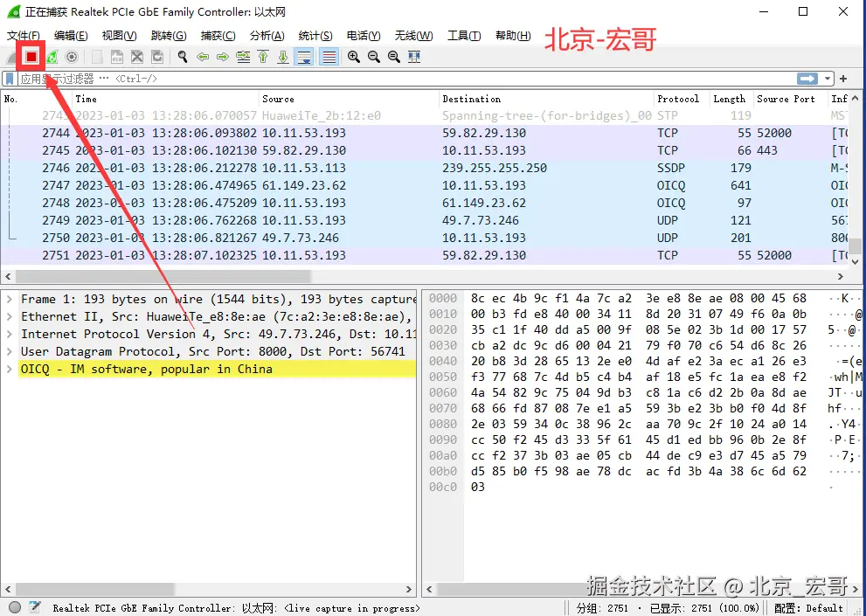Click the packet list vertical scrollbar thumb
The image size is (866, 616).
click(x=856, y=246)
